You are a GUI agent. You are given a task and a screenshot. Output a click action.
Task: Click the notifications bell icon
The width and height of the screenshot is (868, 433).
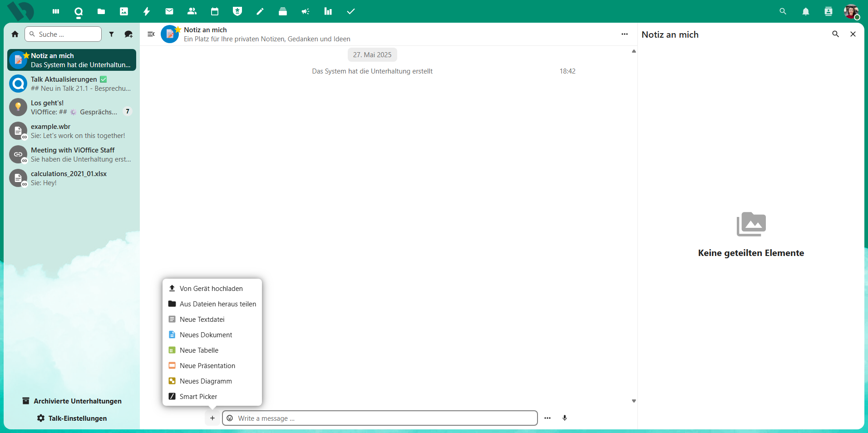click(x=805, y=12)
